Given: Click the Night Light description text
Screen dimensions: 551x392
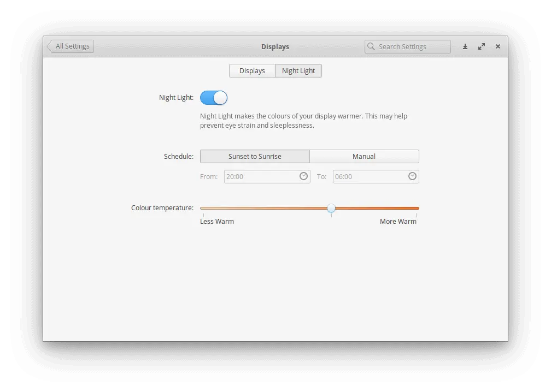Looking at the screenshot, I should pyautogui.click(x=303, y=121).
